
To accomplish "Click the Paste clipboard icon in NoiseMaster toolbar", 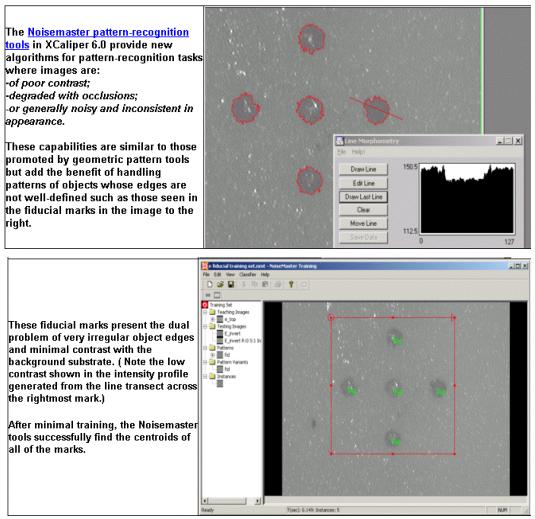I will [265, 284].
